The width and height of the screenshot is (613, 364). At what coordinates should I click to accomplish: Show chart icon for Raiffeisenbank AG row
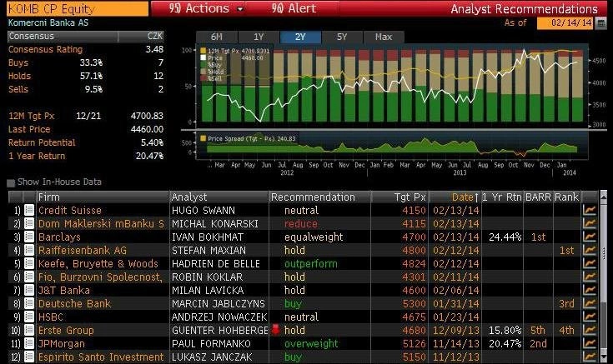589,250
